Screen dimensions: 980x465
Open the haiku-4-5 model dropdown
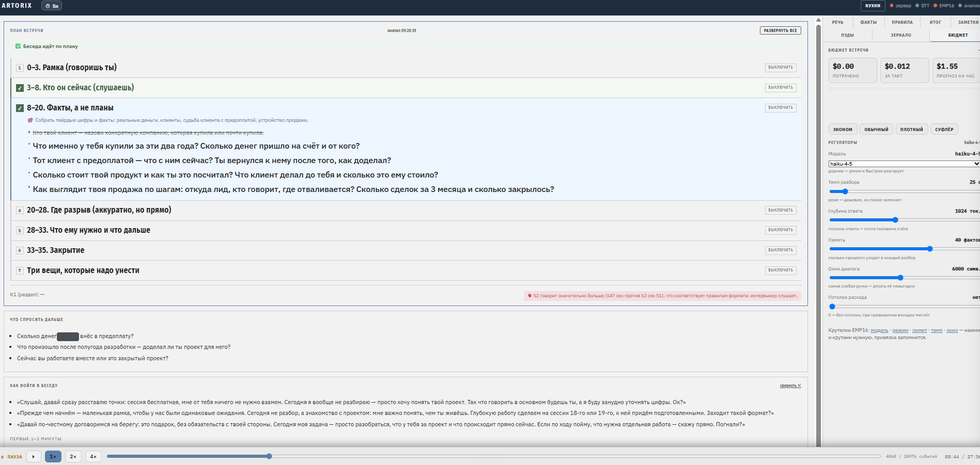(x=904, y=164)
